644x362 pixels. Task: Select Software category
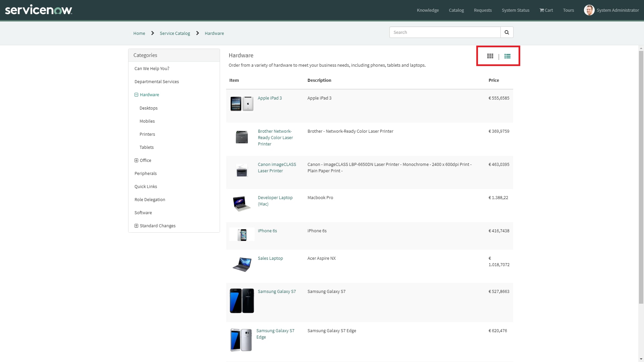point(143,213)
